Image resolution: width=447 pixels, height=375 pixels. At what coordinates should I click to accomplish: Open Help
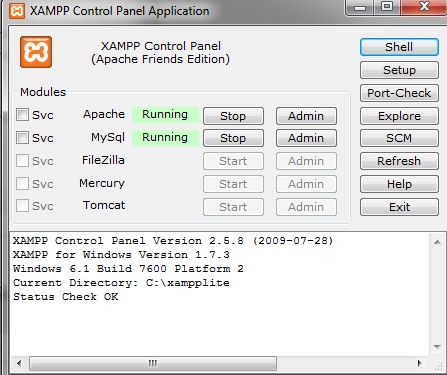399,184
